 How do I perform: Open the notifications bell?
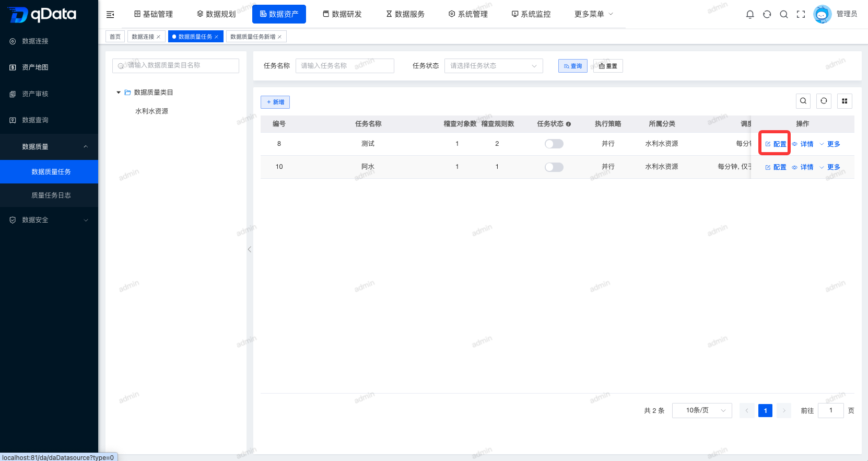tap(750, 15)
